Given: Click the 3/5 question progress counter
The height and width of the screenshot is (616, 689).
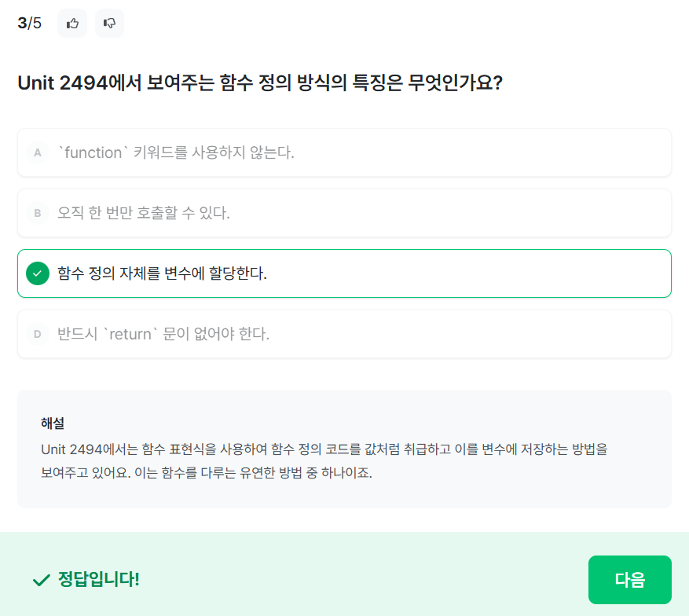Looking at the screenshot, I should click(30, 23).
